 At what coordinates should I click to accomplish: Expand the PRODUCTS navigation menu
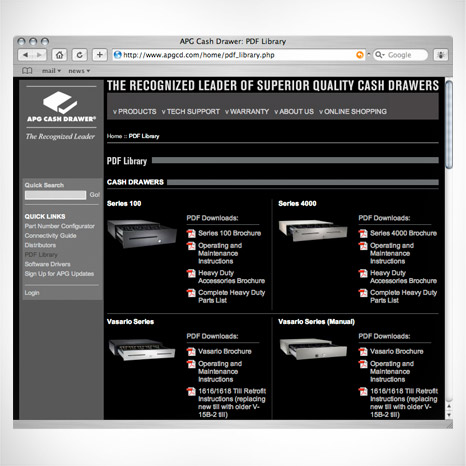point(135,112)
